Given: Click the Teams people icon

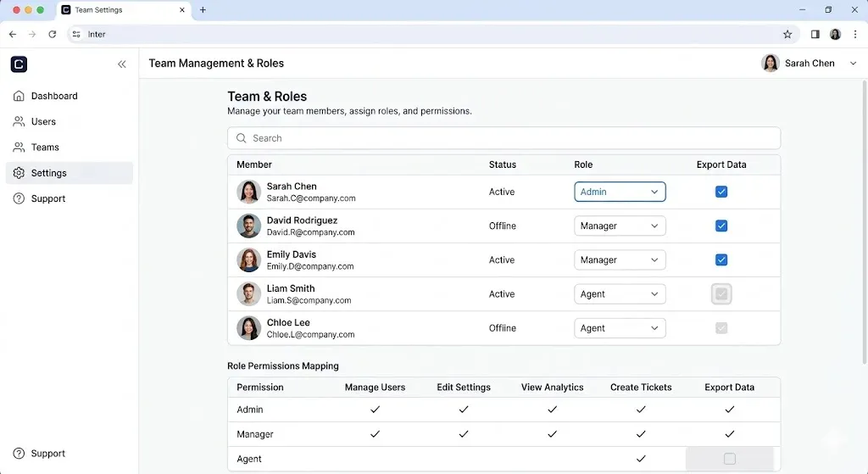Looking at the screenshot, I should click(x=19, y=148).
